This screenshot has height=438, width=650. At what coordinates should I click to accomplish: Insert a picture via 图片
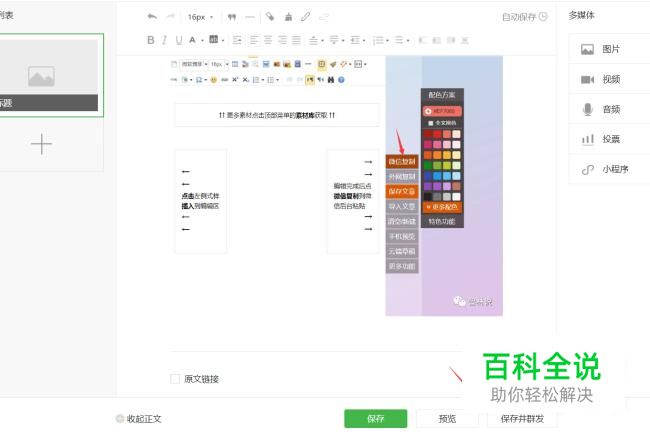point(609,49)
